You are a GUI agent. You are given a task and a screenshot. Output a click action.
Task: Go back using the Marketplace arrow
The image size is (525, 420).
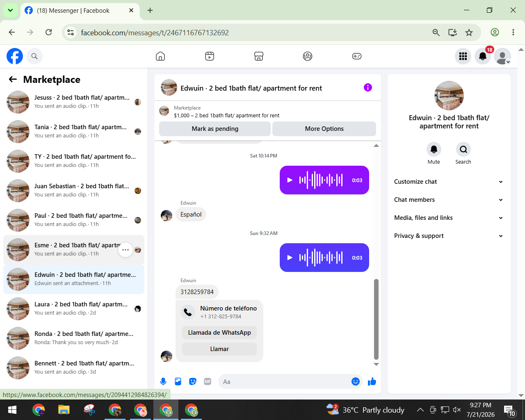click(x=13, y=80)
